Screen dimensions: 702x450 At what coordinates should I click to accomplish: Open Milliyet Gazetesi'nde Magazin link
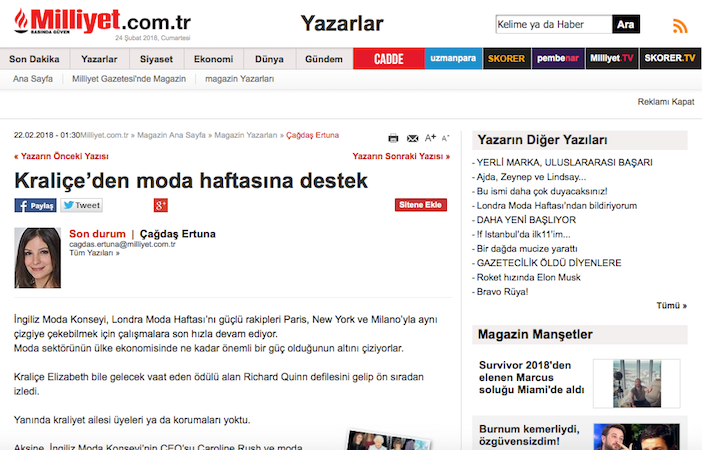coord(129,79)
